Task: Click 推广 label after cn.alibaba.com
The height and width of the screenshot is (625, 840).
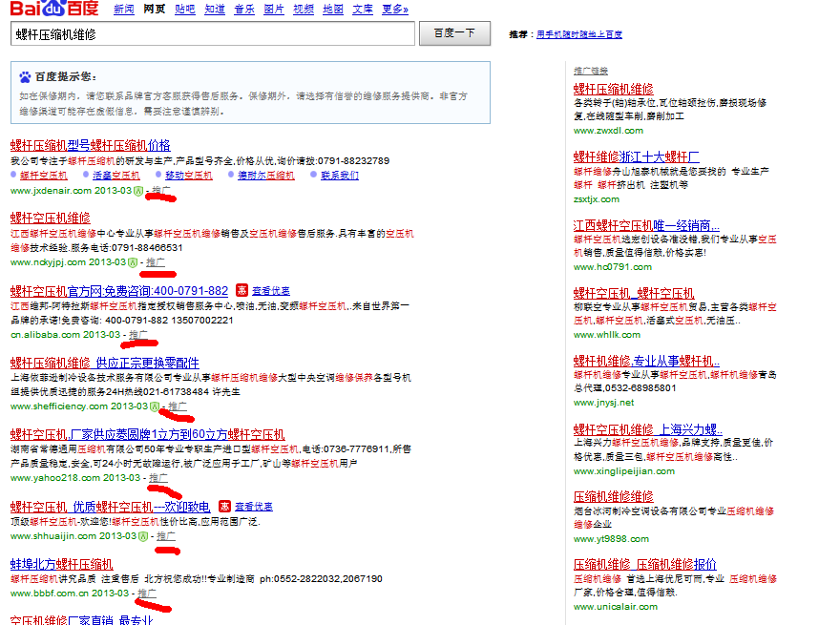Action: click(x=137, y=334)
